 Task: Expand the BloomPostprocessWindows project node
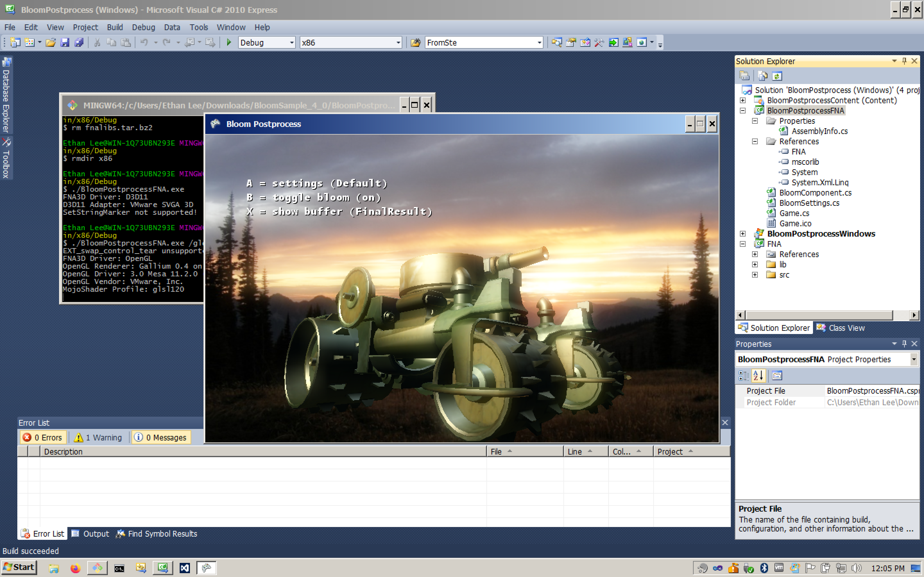click(x=743, y=234)
